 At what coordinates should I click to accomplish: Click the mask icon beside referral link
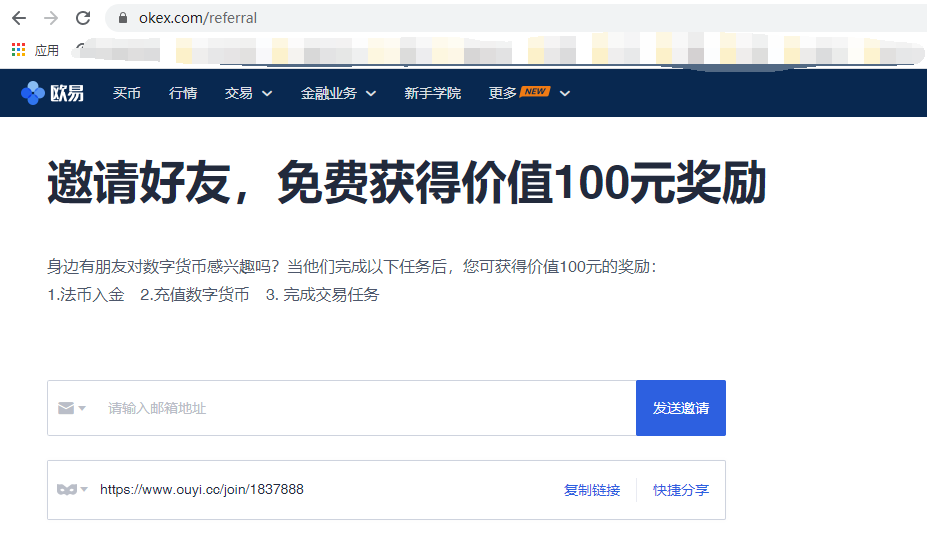click(67, 490)
